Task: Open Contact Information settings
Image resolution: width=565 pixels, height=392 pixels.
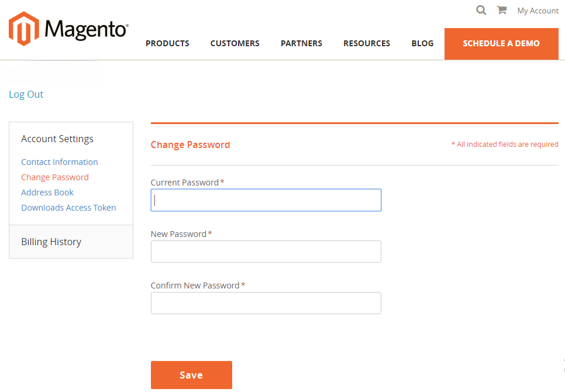Action: pos(60,162)
